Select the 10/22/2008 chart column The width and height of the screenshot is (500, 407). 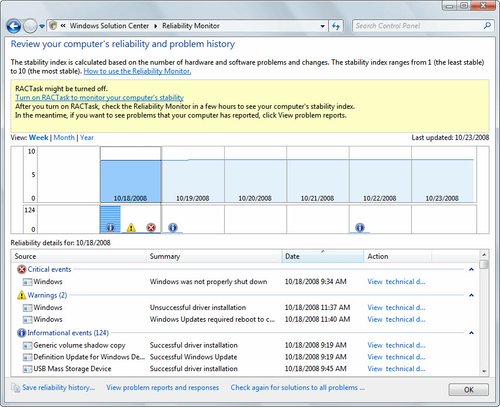(x=380, y=175)
